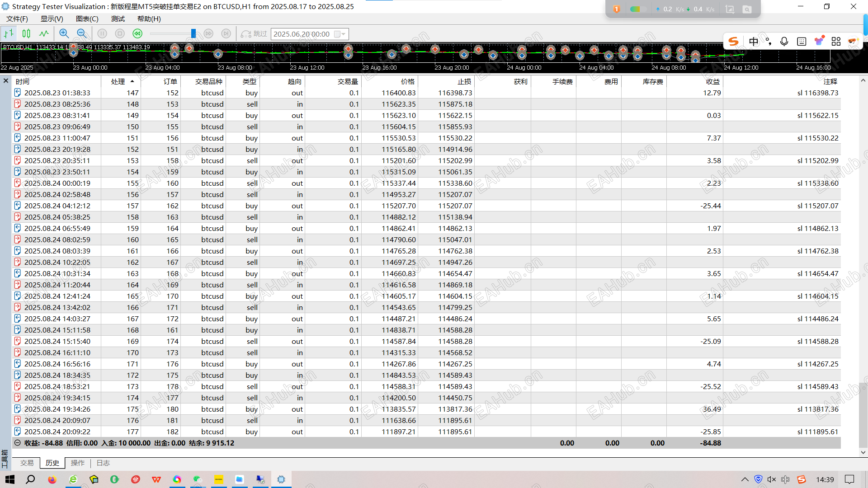
Task: Click the 跳过 skip-to button
Action: [254, 34]
